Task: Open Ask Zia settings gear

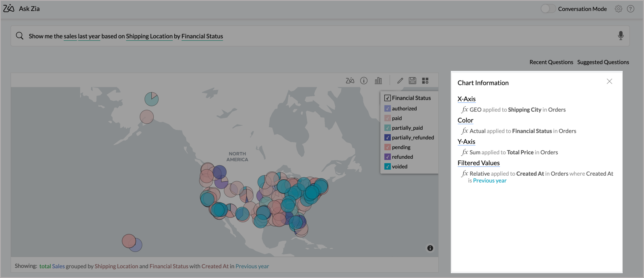Action: [619, 9]
